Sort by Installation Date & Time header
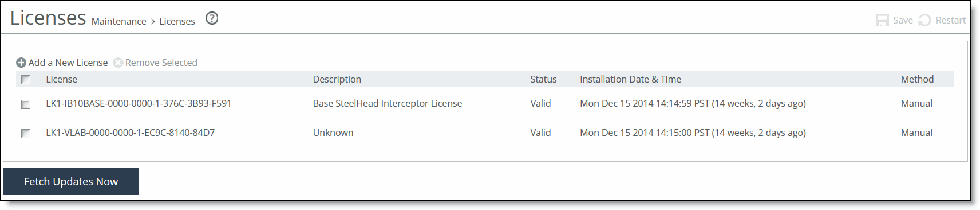 tap(630, 79)
